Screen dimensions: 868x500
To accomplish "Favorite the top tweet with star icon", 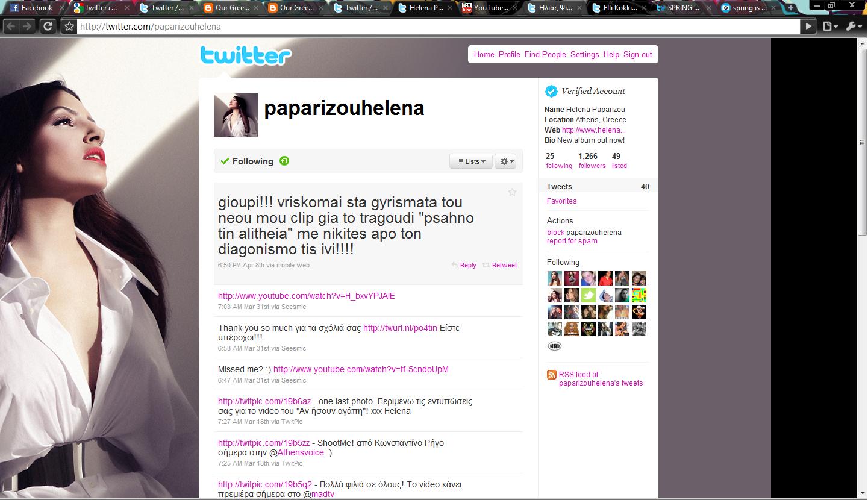I will pyautogui.click(x=512, y=192).
